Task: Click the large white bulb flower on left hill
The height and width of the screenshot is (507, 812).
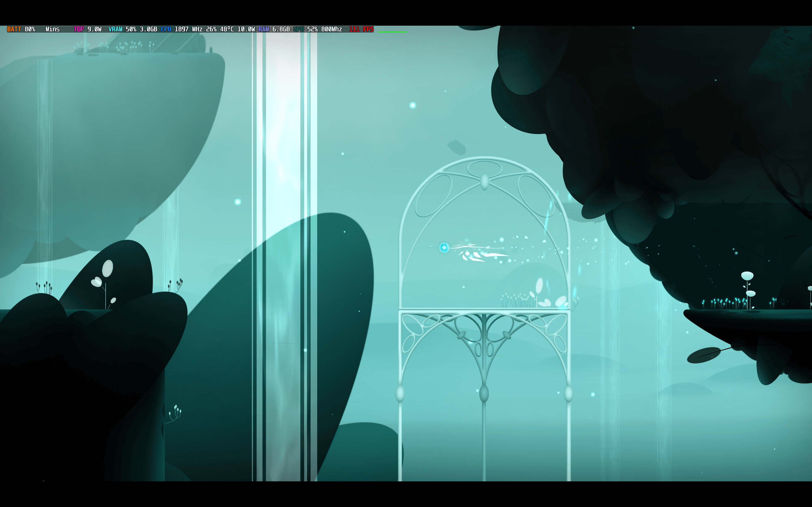Action: point(108,268)
